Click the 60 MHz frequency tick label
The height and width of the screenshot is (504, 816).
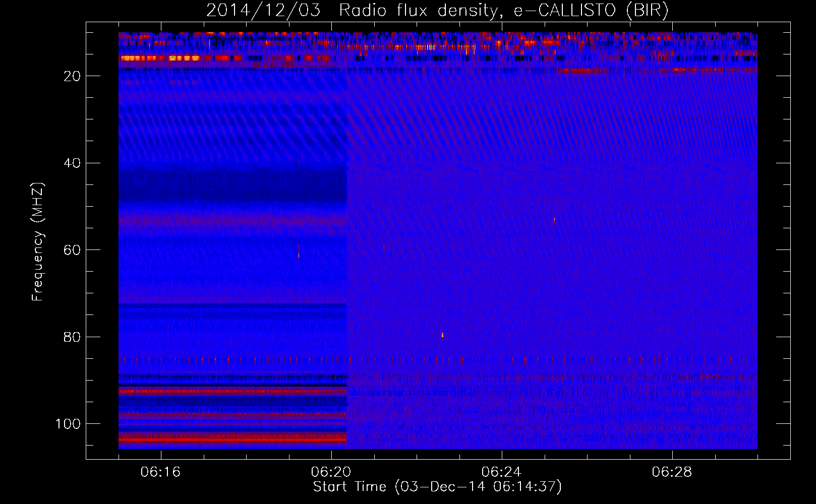[73, 250]
